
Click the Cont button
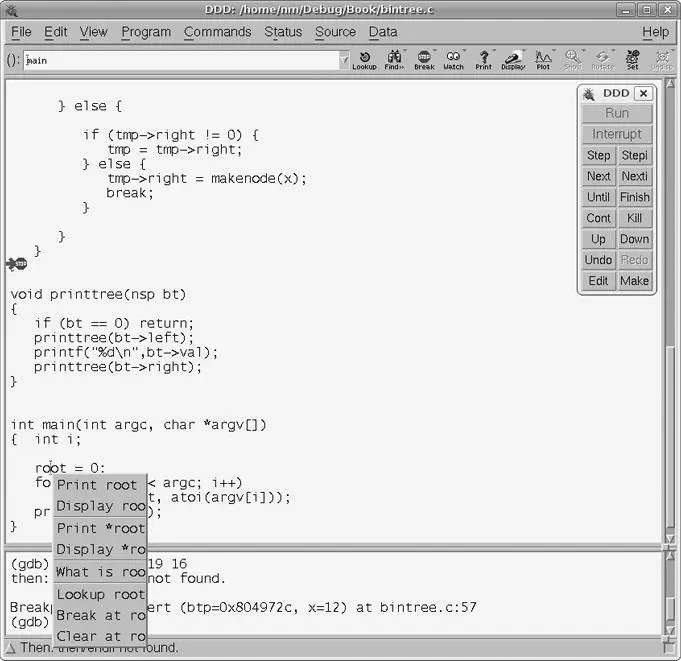pos(598,218)
